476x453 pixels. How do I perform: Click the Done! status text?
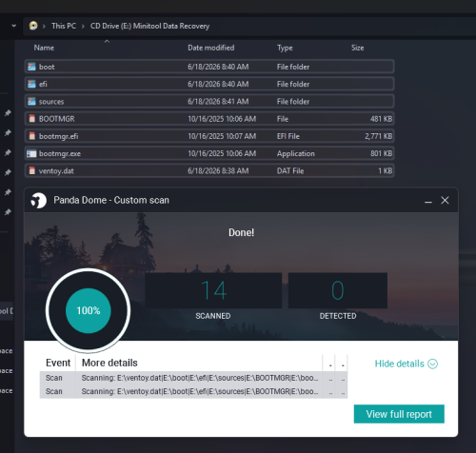click(241, 232)
